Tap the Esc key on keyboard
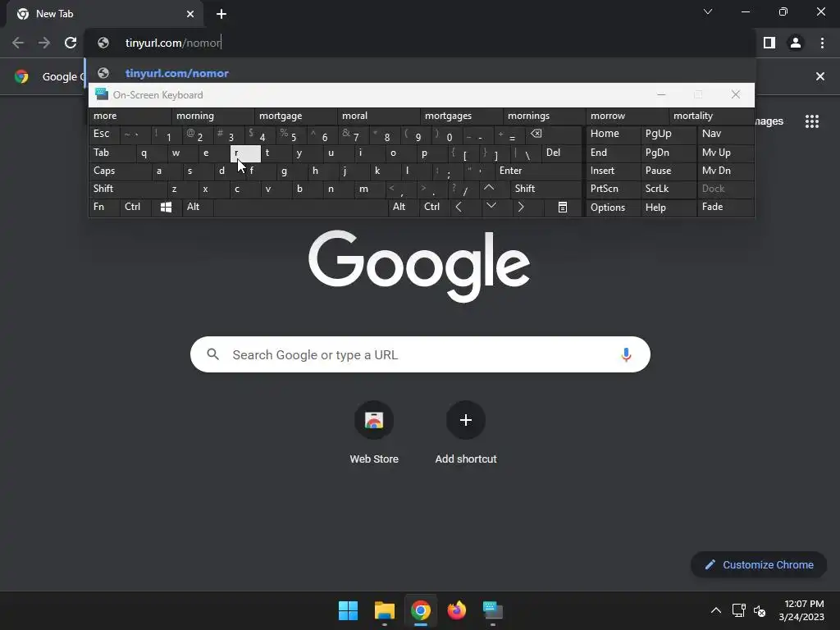Screen dimensions: 840x630 [x=104, y=134]
